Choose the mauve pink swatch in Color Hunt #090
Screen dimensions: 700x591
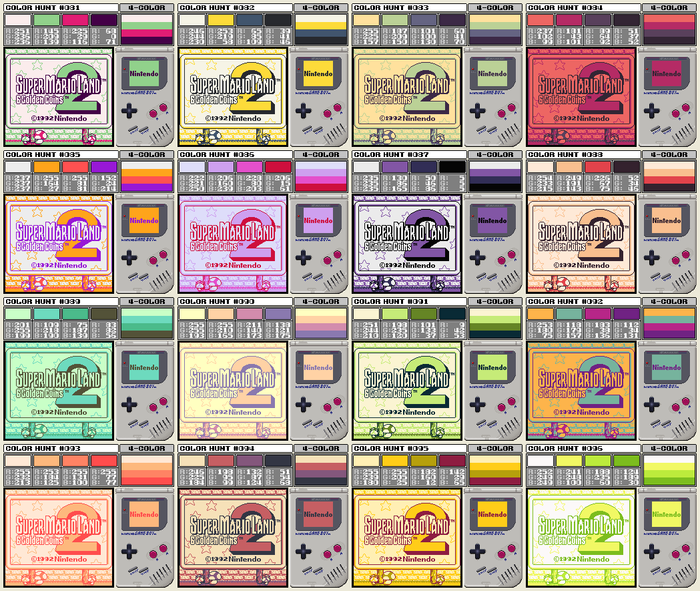click(x=249, y=314)
